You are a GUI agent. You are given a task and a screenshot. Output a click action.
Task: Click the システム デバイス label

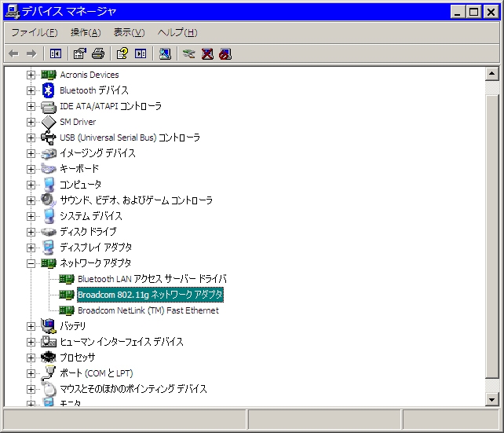tap(91, 216)
